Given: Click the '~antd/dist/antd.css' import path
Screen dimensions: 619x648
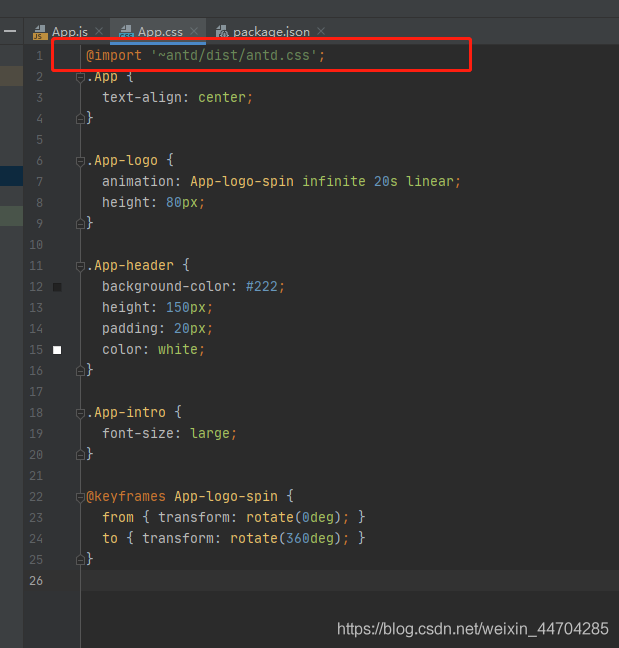Looking at the screenshot, I should [234, 56].
